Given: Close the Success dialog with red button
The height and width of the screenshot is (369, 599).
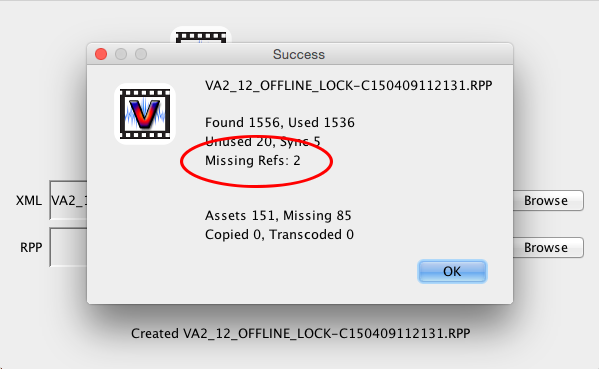Looking at the screenshot, I should tap(101, 54).
